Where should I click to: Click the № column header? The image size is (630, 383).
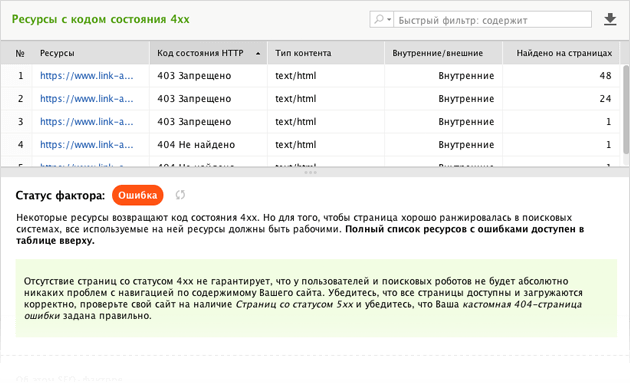click(20, 53)
